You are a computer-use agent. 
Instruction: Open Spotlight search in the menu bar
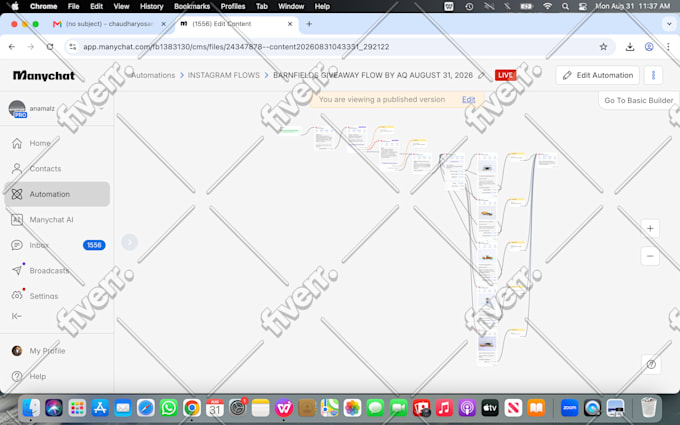click(565, 6)
